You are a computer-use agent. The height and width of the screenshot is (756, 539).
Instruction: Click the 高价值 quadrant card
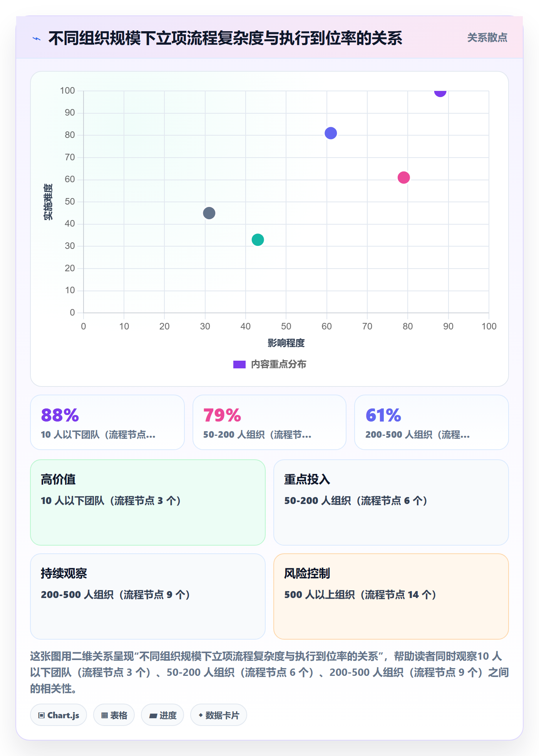[148, 502]
